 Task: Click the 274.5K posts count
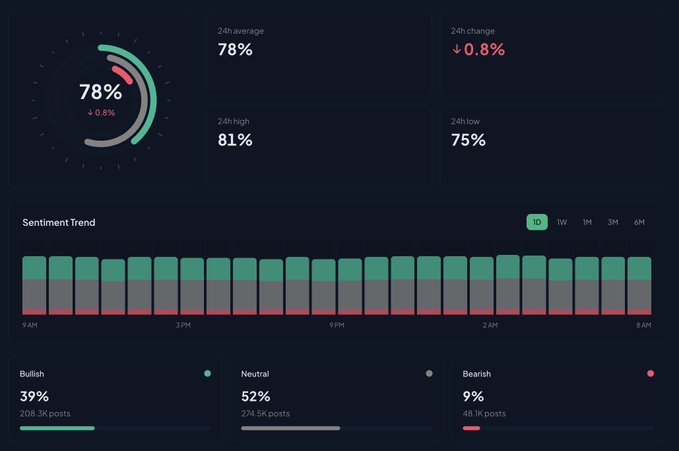(x=265, y=414)
